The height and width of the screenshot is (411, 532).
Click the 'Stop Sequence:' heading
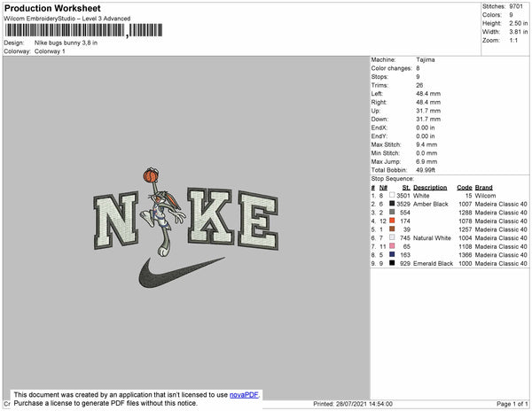pos(392,179)
